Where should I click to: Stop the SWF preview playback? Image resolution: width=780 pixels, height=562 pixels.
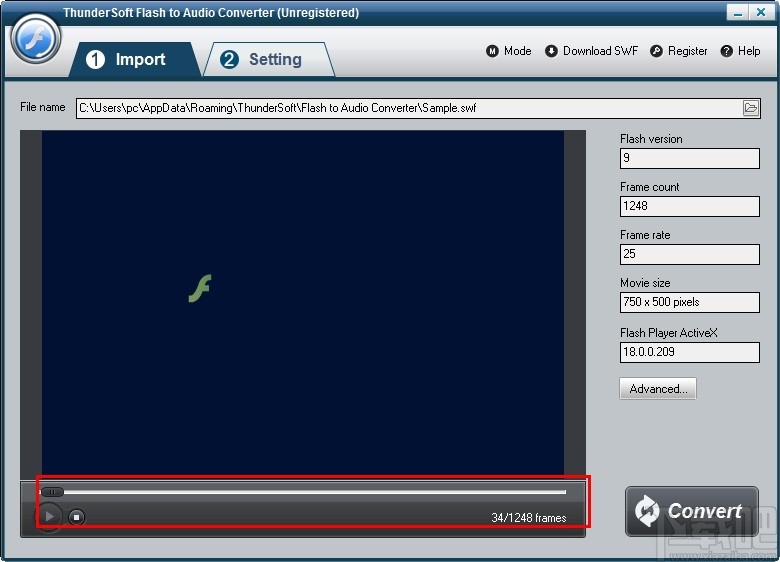(x=76, y=517)
